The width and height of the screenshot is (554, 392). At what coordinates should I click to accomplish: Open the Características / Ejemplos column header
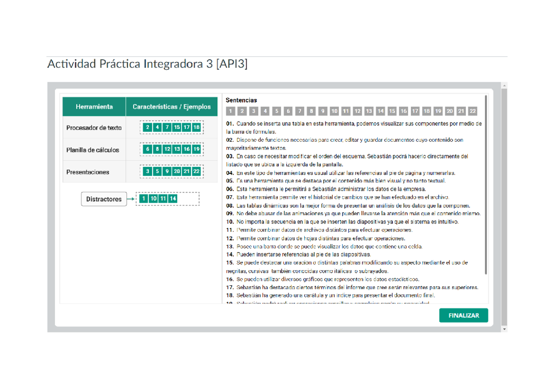click(171, 106)
